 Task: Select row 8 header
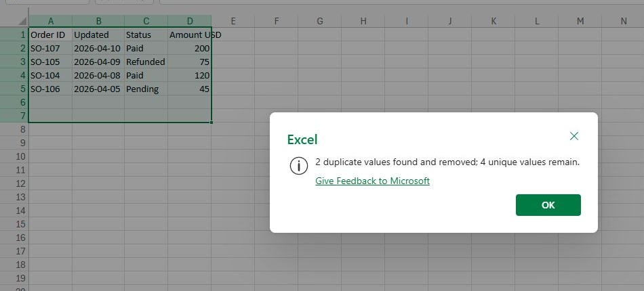tap(14, 129)
